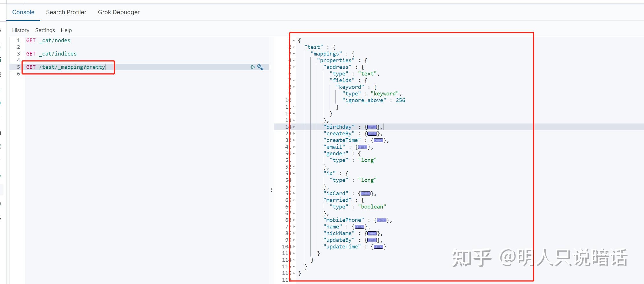Click the "type" : "keyword" output line

[x=372, y=94]
